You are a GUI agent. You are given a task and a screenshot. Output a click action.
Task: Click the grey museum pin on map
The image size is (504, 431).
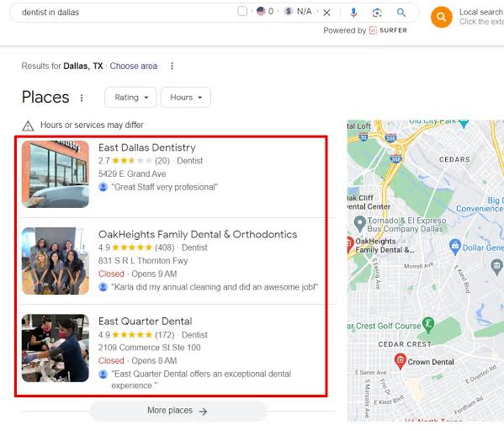(497, 267)
